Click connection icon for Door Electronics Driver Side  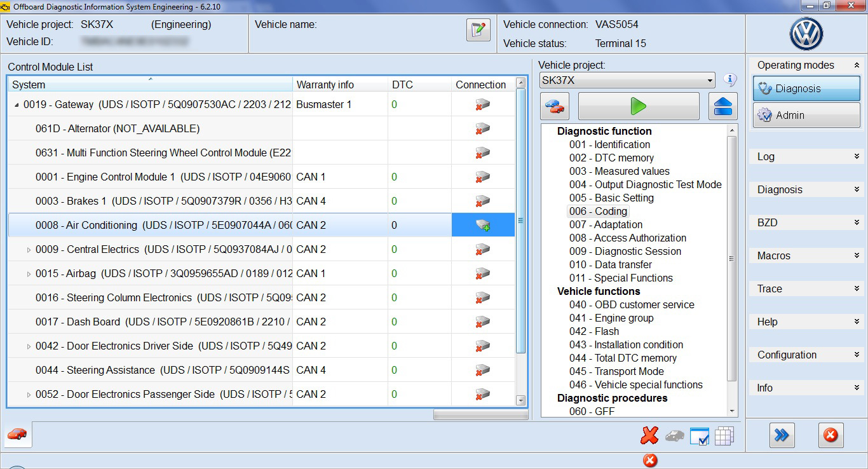(482, 346)
